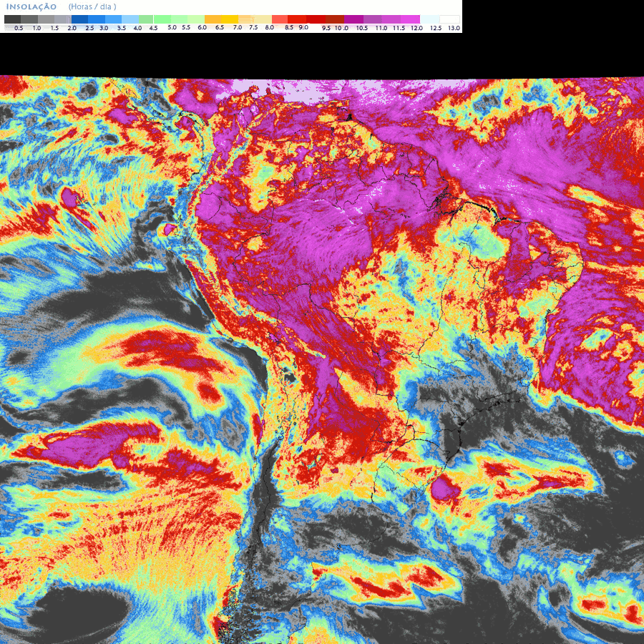
Task: Click the dark magenta 10.5 hours swatch
Action: (353, 19)
